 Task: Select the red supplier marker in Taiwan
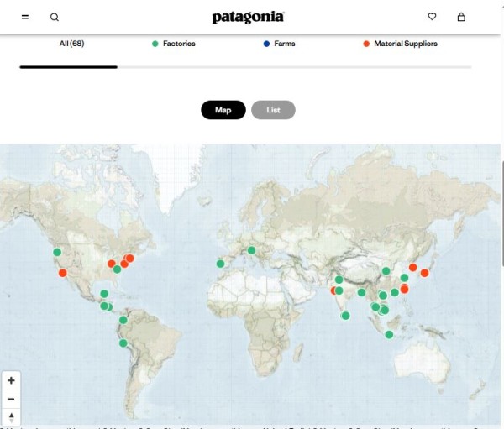404,289
